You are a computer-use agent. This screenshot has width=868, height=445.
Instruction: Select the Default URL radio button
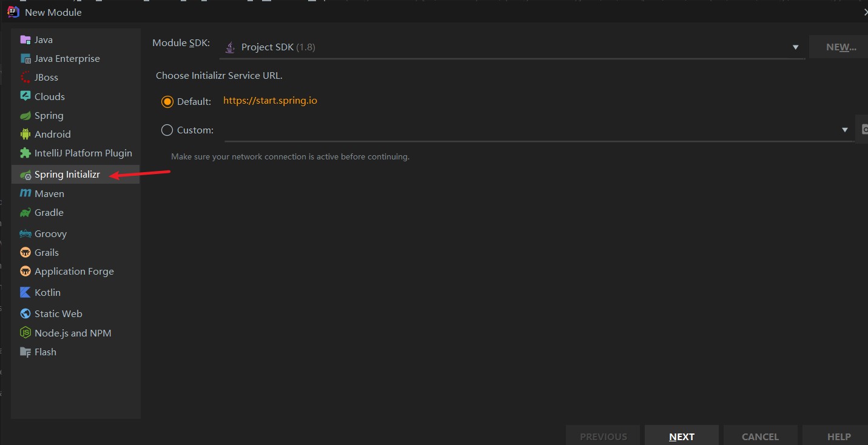tap(167, 101)
